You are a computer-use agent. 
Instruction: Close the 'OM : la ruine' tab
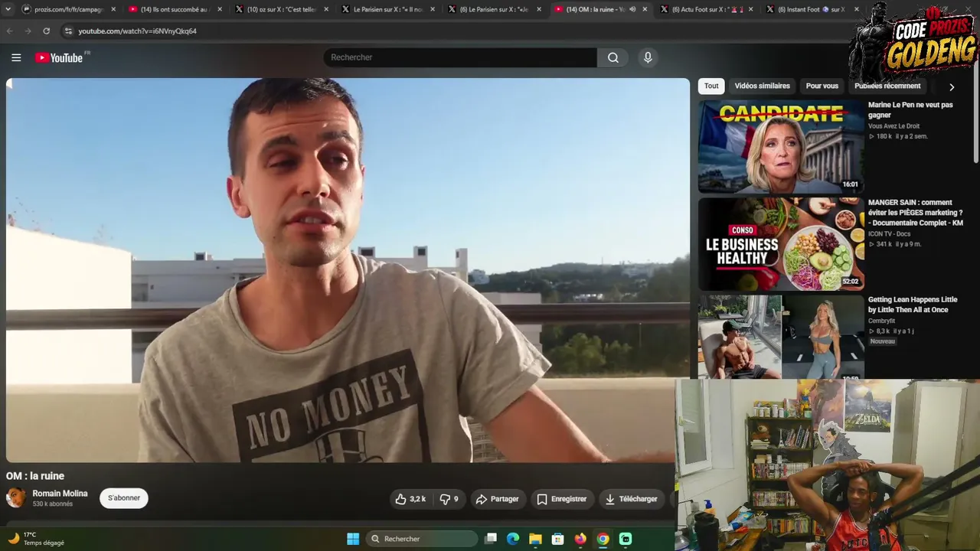[x=645, y=9]
